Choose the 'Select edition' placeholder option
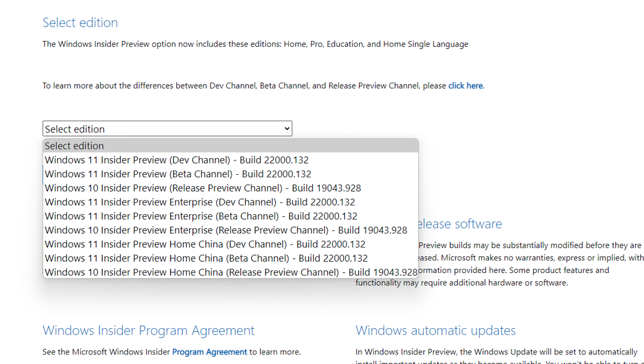Viewport: 644px width, 364px height. tap(231, 145)
